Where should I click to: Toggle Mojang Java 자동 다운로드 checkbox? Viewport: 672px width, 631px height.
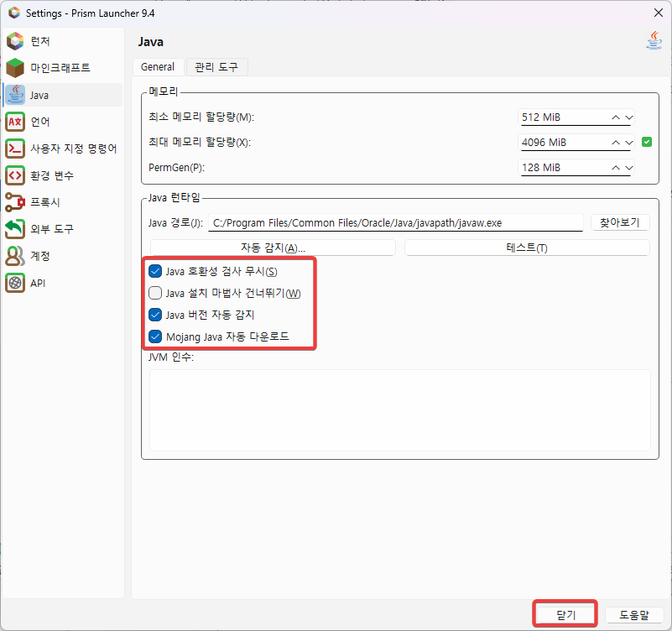tap(155, 336)
